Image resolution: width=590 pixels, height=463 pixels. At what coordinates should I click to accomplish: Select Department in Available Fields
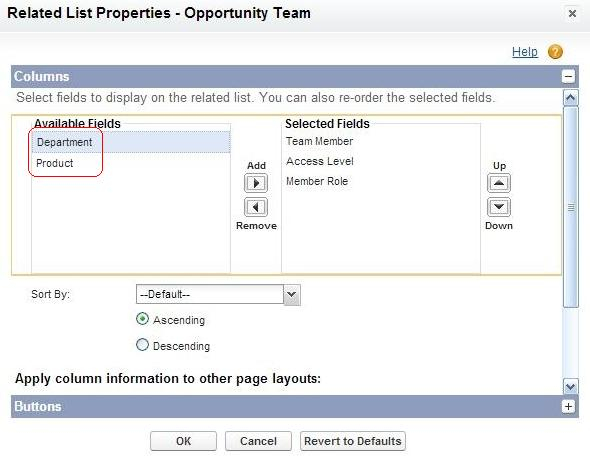131,142
